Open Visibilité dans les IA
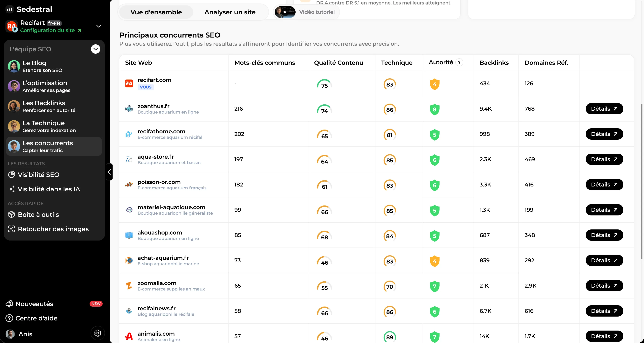The width and height of the screenshot is (644, 343). 44,189
